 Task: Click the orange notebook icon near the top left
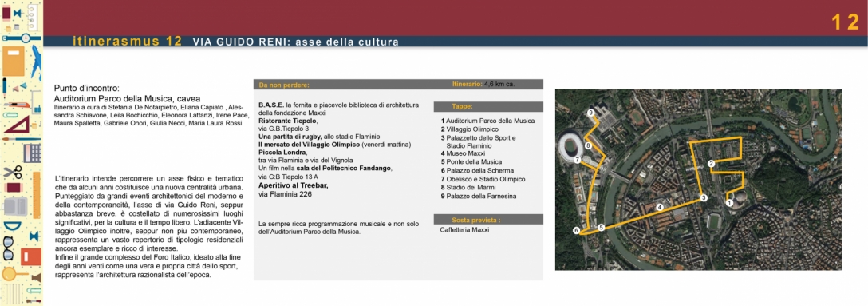[14, 62]
